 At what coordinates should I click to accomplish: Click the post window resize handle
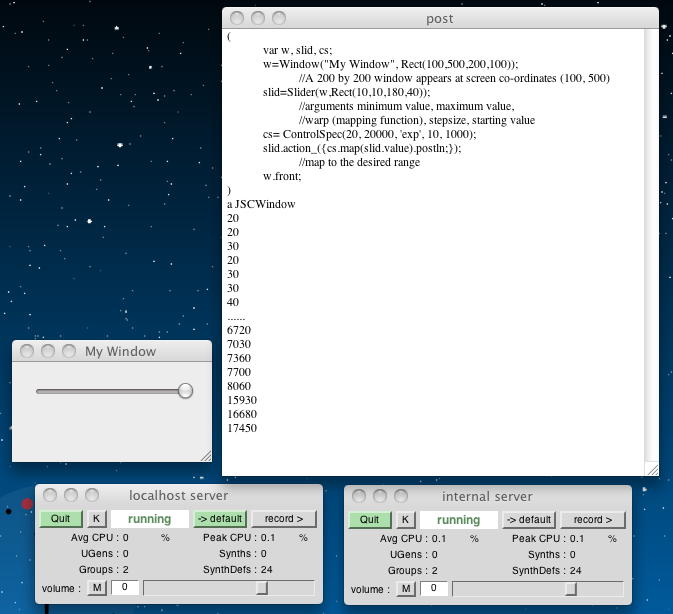pos(652,469)
